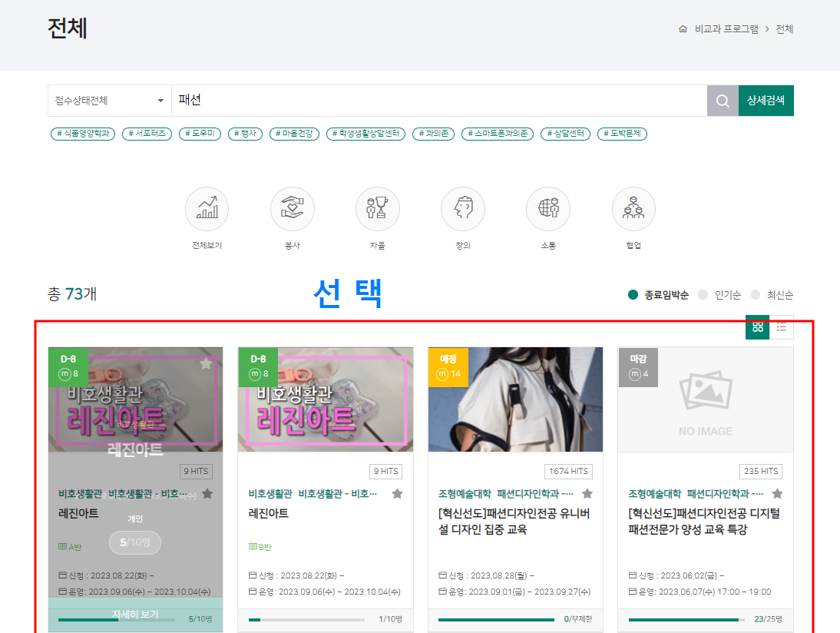The image size is (840, 633).
Task: Click the 자세히 보기 button
Action: point(135,615)
